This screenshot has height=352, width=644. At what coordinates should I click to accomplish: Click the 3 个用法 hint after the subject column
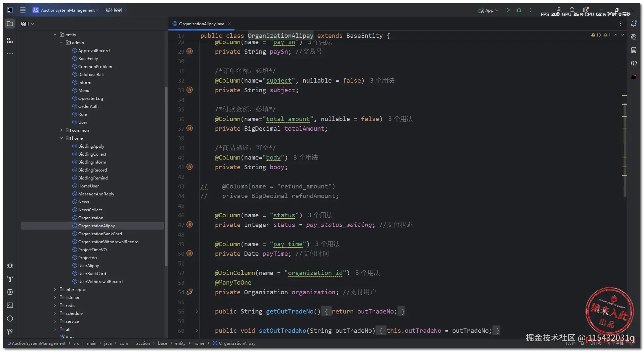pyautogui.click(x=382, y=81)
